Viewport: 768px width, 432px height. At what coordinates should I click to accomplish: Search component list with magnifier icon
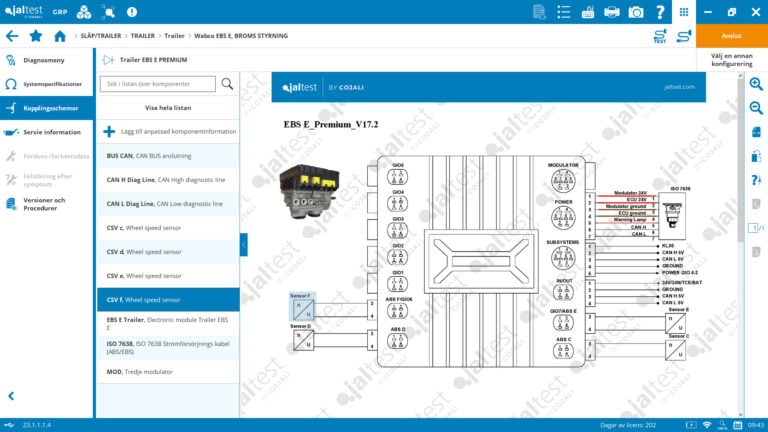(x=227, y=84)
